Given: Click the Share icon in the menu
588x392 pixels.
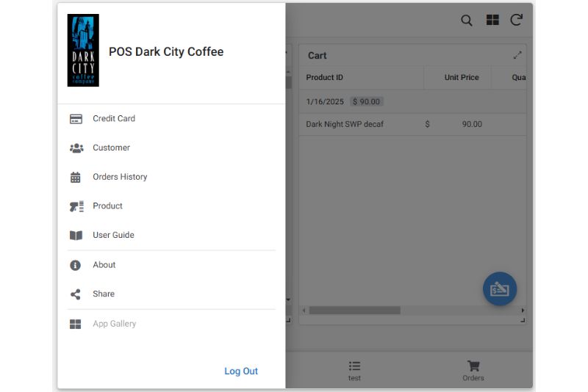Looking at the screenshot, I should 76,294.
